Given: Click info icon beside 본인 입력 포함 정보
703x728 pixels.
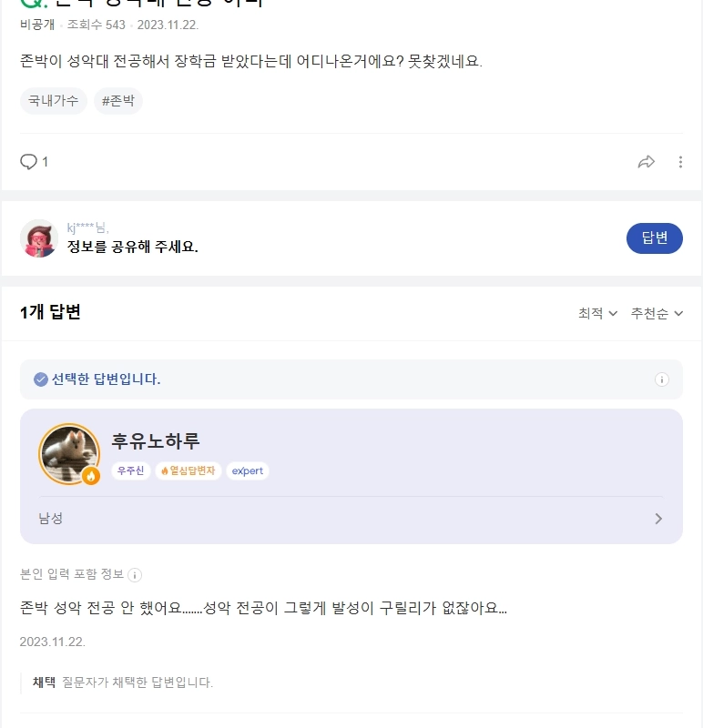Looking at the screenshot, I should pos(135,575).
